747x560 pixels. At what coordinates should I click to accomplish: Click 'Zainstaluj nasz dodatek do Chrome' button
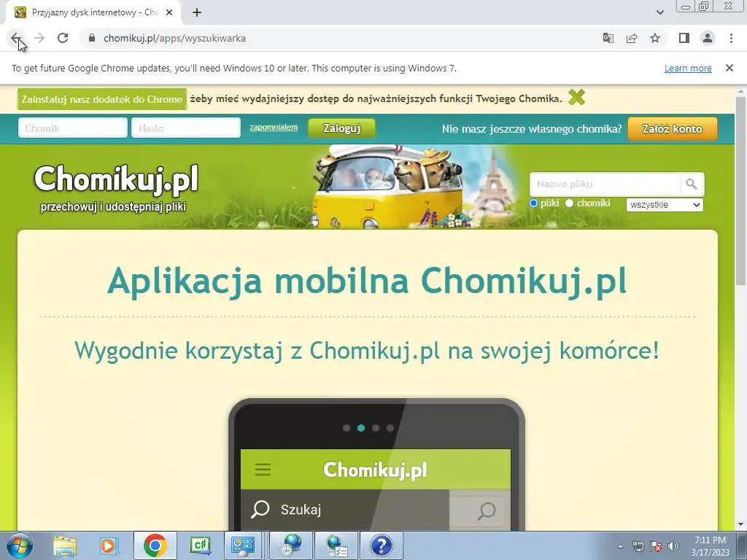tap(102, 99)
